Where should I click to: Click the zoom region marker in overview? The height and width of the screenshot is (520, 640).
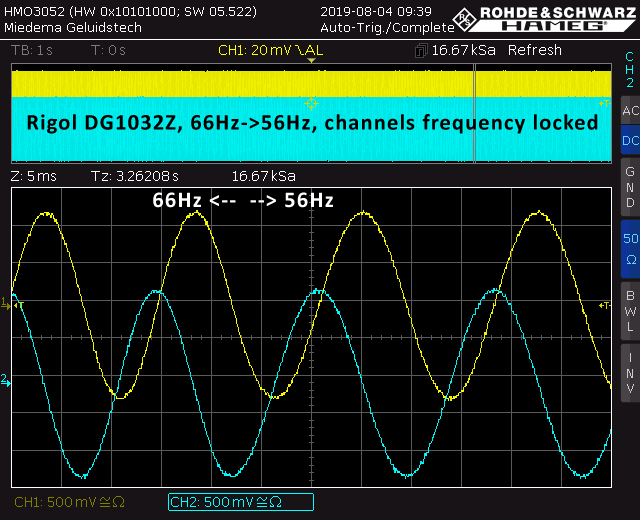pos(475,113)
